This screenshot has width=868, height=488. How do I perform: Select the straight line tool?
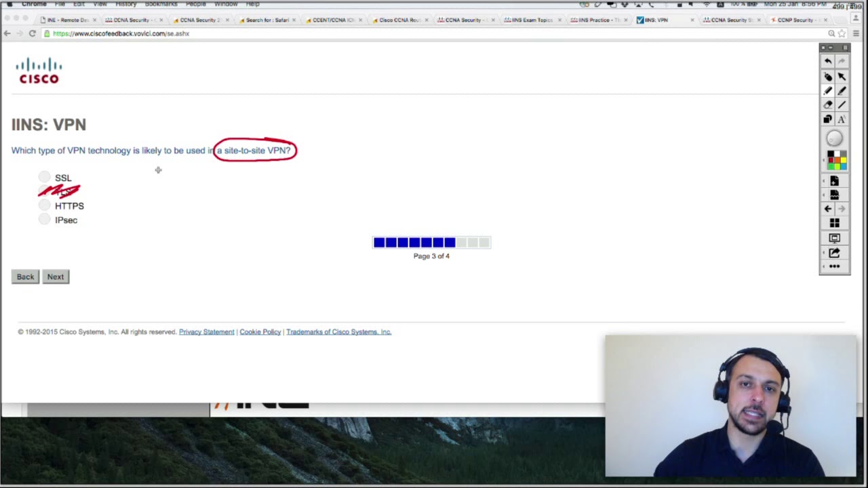[x=842, y=105]
